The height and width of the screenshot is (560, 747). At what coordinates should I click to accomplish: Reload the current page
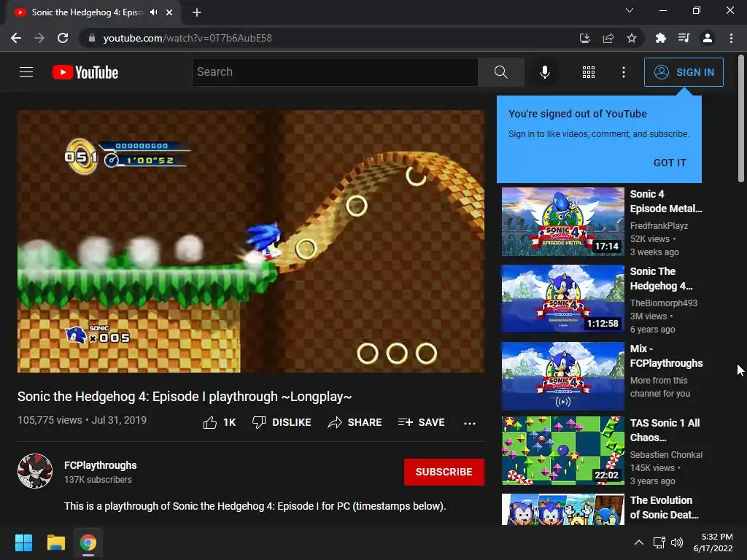(63, 38)
